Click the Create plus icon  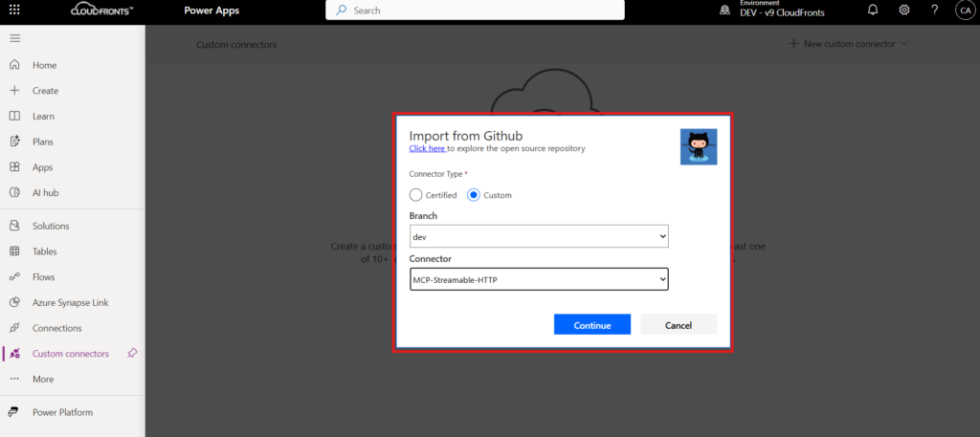click(15, 91)
